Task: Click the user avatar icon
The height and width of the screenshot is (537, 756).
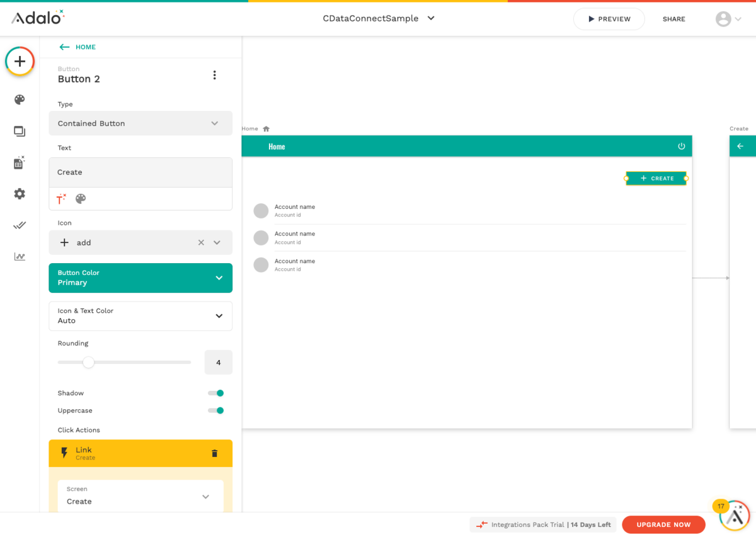Action: (723, 19)
